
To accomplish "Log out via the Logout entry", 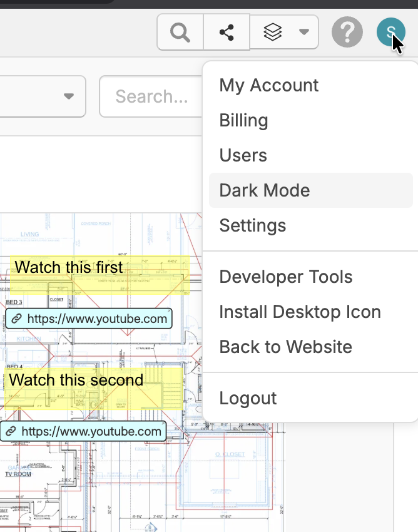I will click(x=248, y=399).
